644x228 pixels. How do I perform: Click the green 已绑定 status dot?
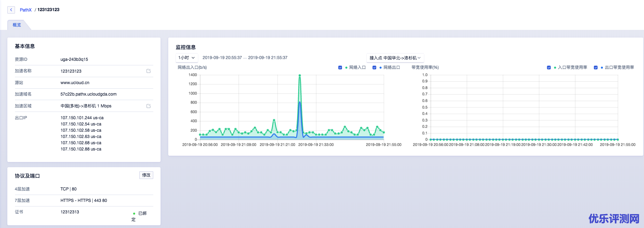(134, 213)
